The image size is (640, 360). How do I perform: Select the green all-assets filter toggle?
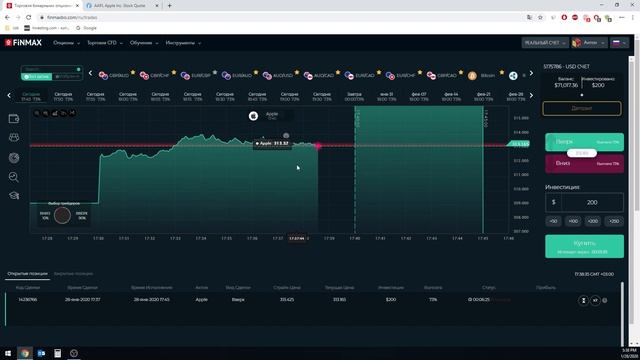tap(37, 77)
